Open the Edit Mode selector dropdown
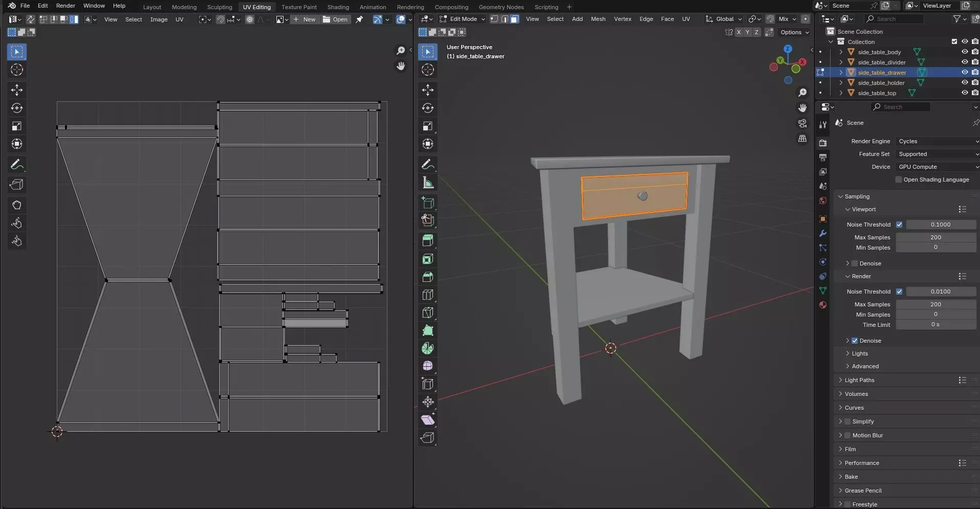 [x=462, y=19]
